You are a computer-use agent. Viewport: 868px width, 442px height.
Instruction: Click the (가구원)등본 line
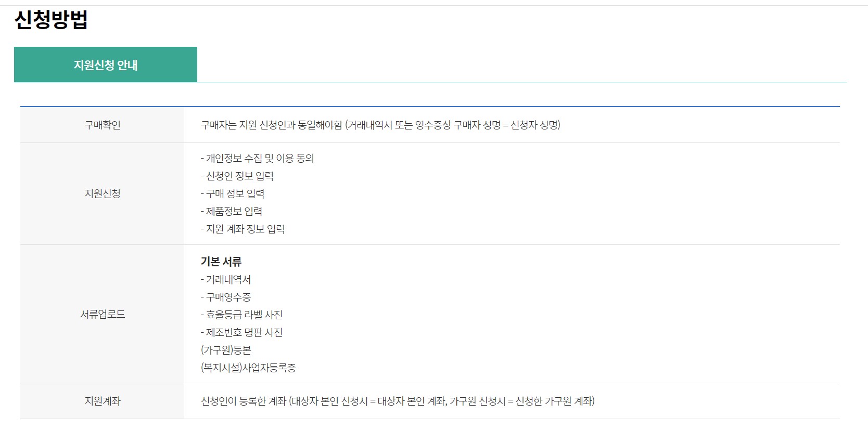pyautogui.click(x=226, y=350)
